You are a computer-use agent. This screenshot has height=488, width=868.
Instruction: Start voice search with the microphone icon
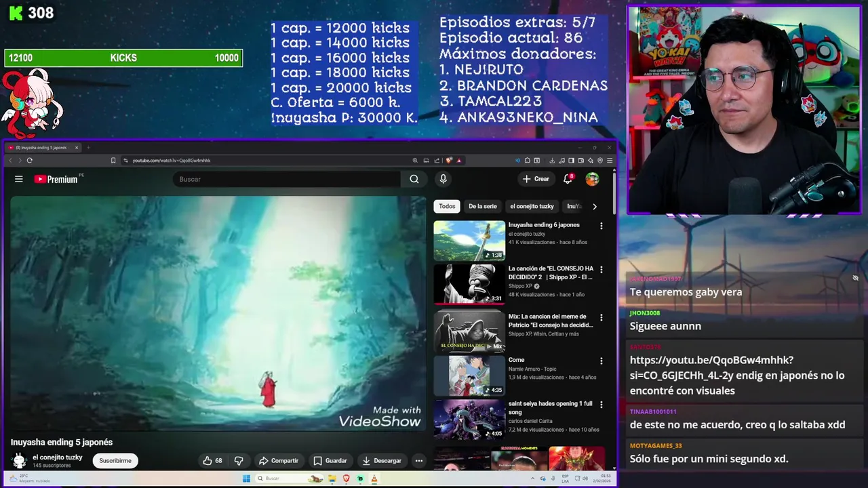pyautogui.click(x=443, y=179)
